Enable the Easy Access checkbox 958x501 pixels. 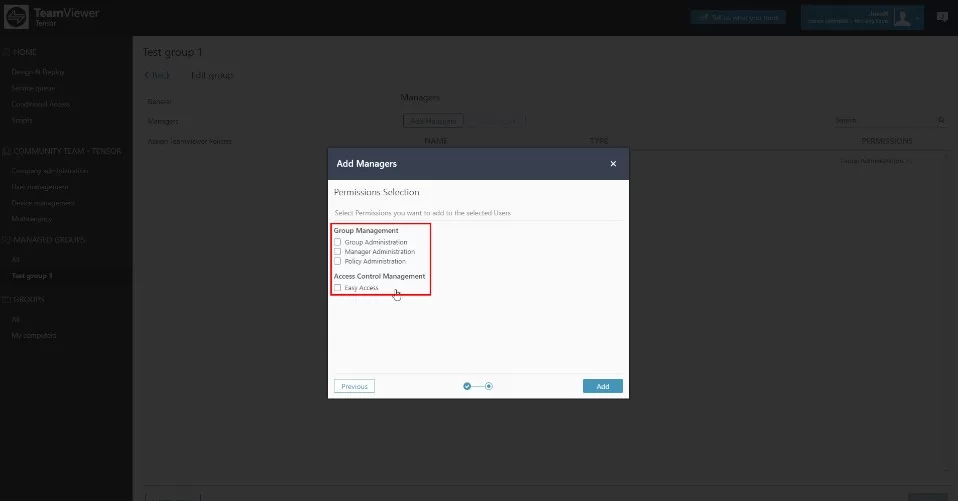337,288
